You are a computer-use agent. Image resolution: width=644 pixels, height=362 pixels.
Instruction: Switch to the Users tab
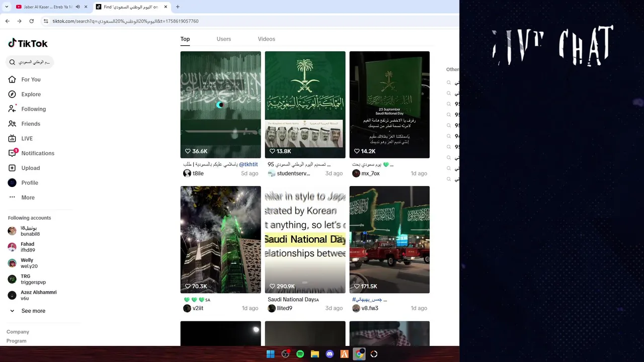224,39
